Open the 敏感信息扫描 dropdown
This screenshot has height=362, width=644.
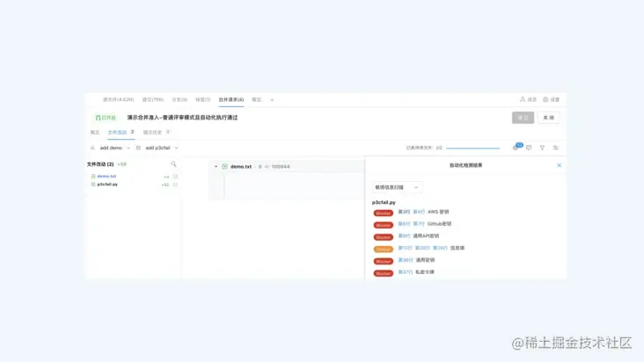pyautogui.click(x=397, y=187)
